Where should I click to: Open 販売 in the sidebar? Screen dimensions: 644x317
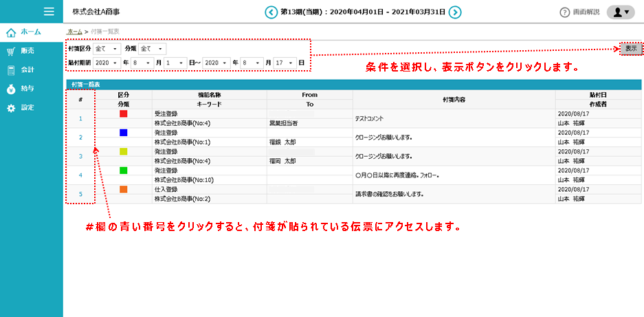tap(27, 51)
